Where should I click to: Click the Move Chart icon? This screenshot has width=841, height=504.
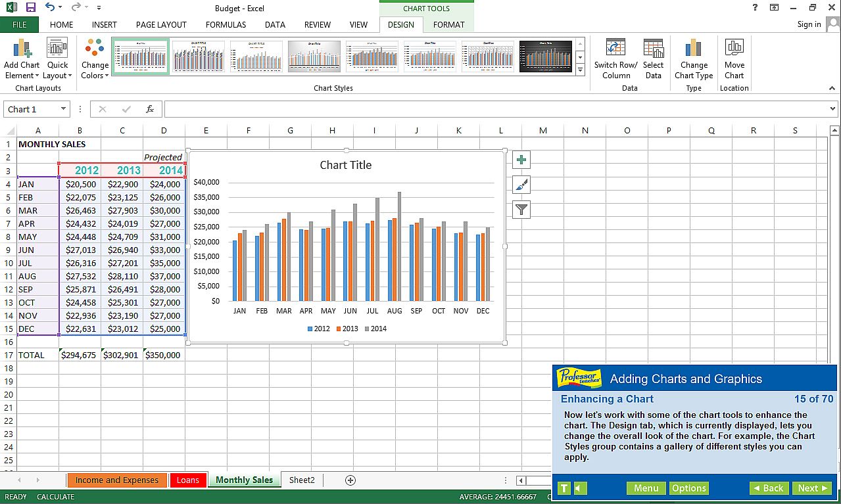pyautogui.click(x=734, y=49)
